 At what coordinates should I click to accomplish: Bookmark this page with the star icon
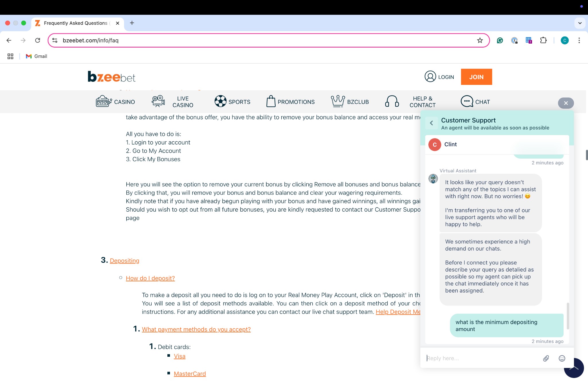(480, 40)
